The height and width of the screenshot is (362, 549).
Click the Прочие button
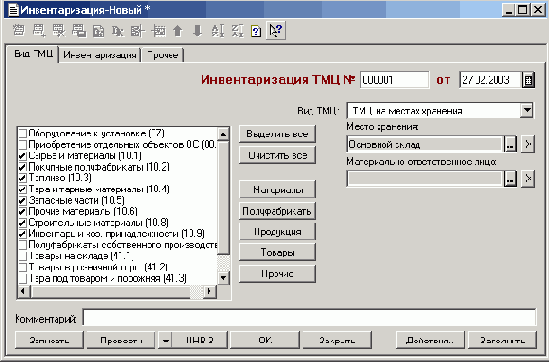point(277,274)
